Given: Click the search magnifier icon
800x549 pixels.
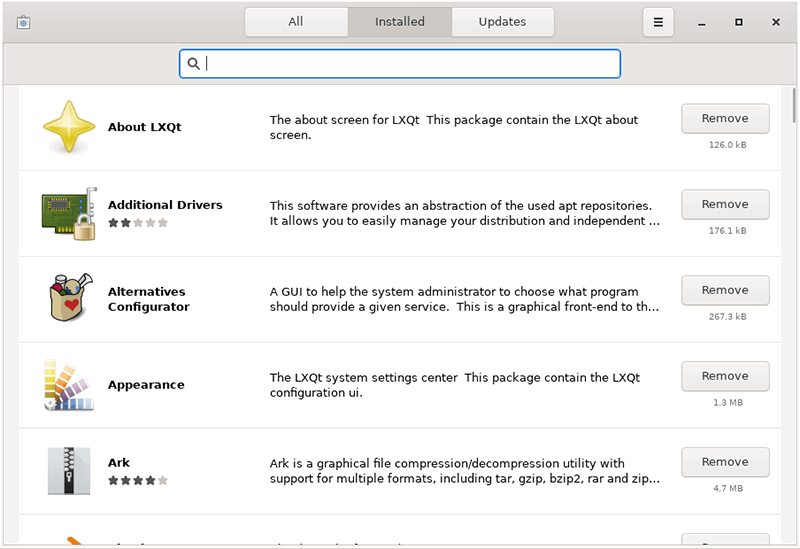Looking at the screenshot, I should point(194,64).
